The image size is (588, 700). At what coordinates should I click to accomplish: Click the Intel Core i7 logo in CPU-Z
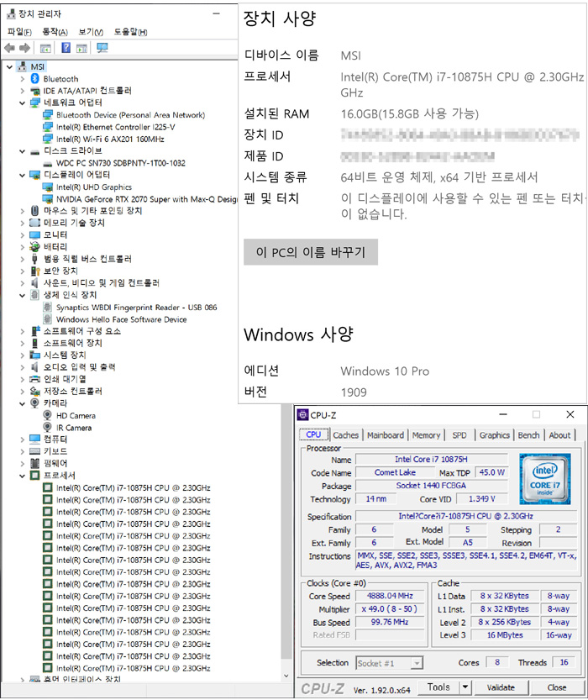[x=544, y=479]
